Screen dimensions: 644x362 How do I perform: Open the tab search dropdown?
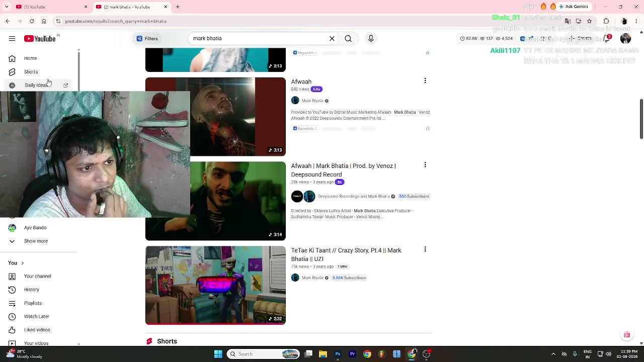(x=7, y=7)
